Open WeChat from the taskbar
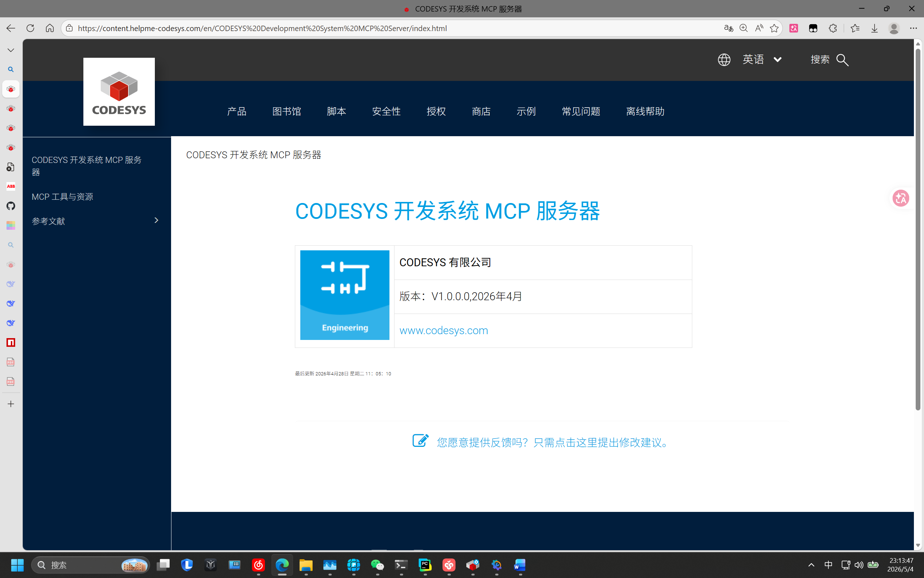The height and width of the screenshot is (578, 924). (x=378, y=565)
